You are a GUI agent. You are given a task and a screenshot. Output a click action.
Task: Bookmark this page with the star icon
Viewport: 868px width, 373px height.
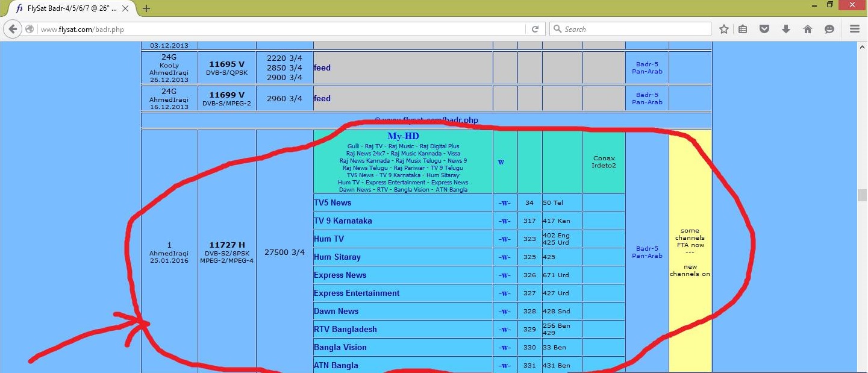[x=724, y=29]
